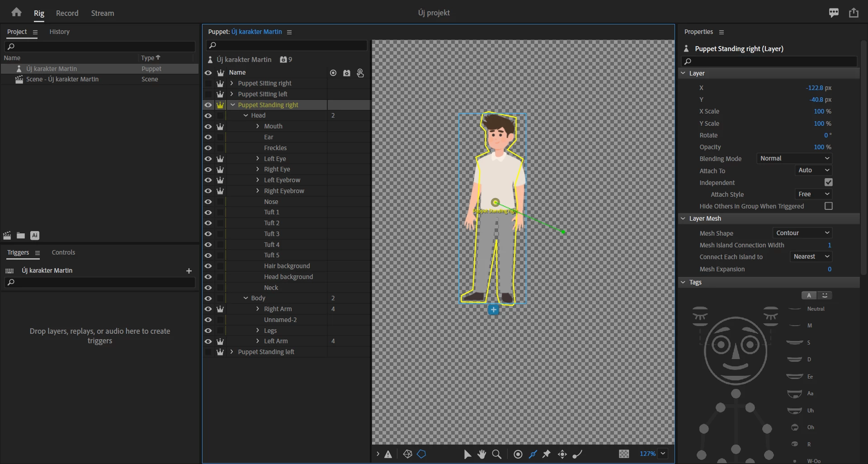Click the Properties panel search field

point(769,61)
